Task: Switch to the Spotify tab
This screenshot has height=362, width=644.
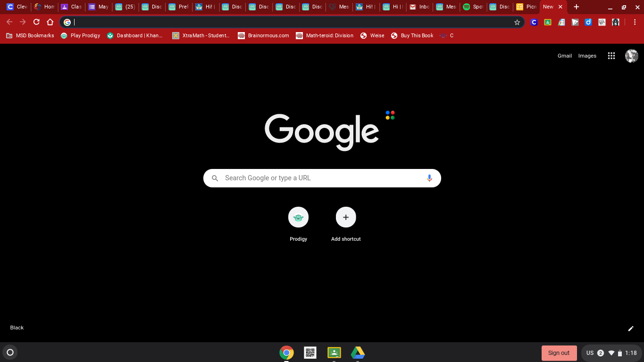Action: (474, 7)
